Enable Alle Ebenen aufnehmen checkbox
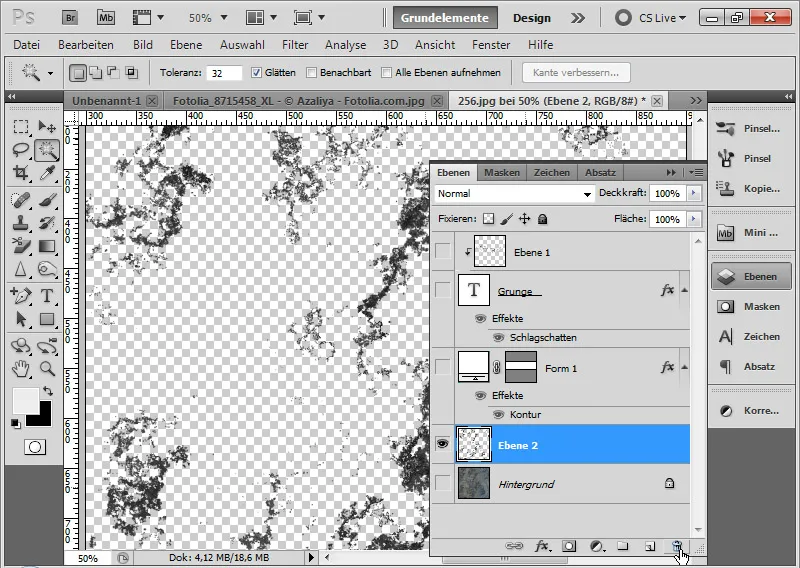The image size is (800, 568). (x=387, y=72)
